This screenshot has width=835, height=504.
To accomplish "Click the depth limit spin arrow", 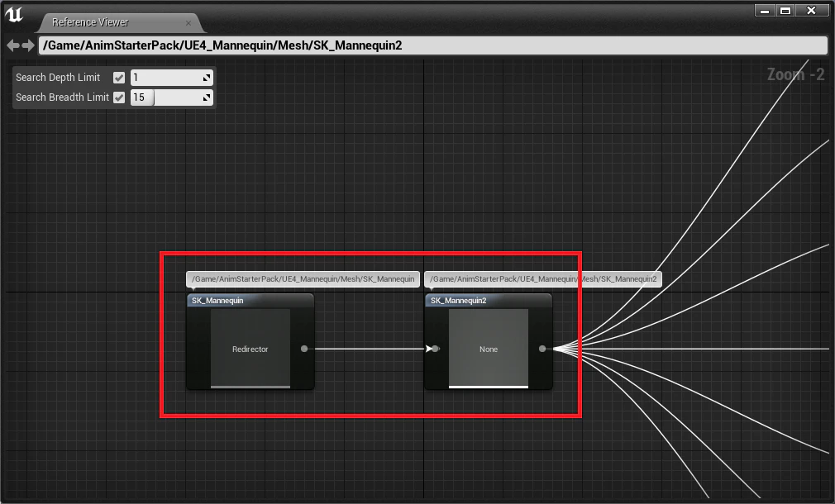I will [207, 78].
